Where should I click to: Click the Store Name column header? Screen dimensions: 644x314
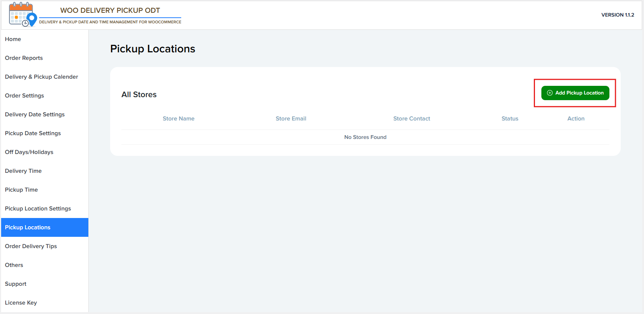click(x=179, y=119)
